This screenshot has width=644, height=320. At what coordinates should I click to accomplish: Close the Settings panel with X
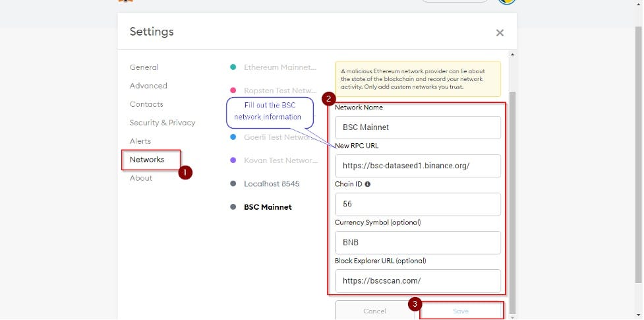pos(500,33)
